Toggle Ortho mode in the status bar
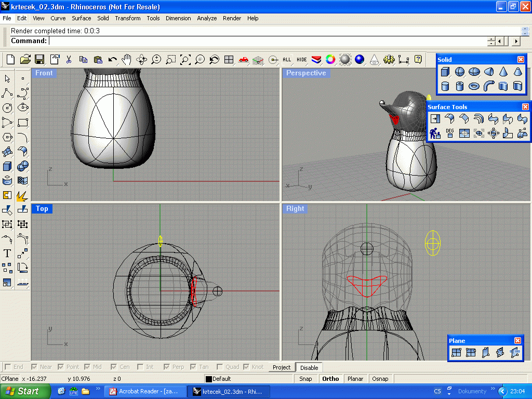 point(330,379)
